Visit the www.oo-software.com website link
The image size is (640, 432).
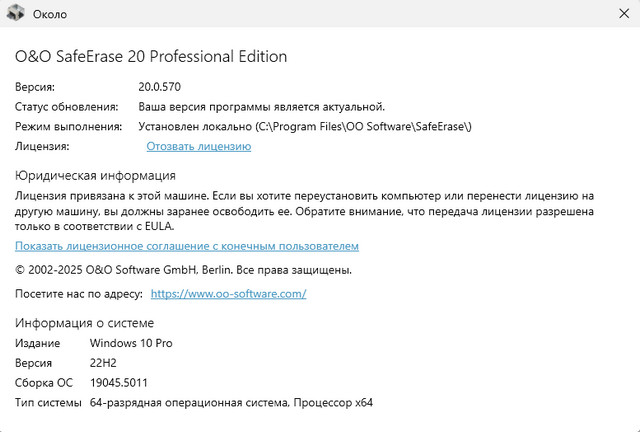click(227, 294)
